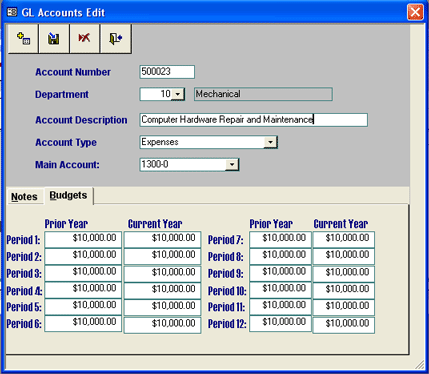The image size is (429, 374).
Task: Click the Add New Record toolbar icon
Action: click(23, 39)
